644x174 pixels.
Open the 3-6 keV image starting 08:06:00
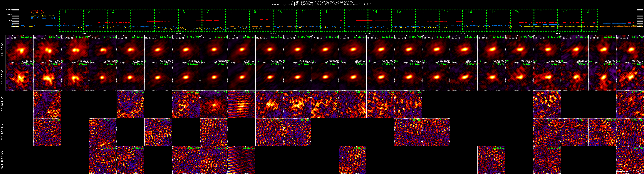tap(547, 49)
